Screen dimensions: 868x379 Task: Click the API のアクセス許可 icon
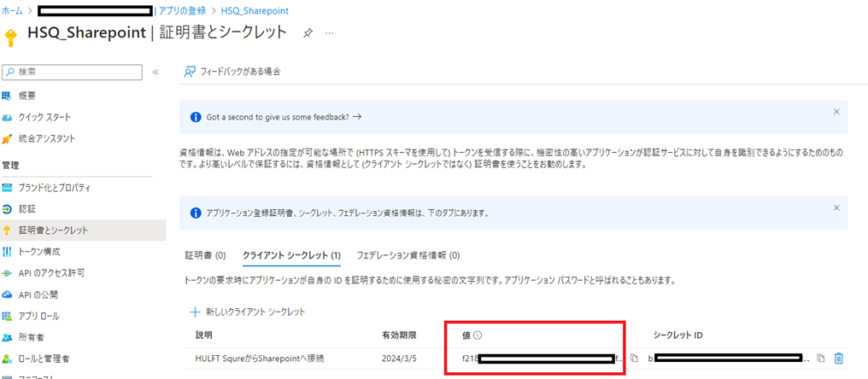click(7, 273)
